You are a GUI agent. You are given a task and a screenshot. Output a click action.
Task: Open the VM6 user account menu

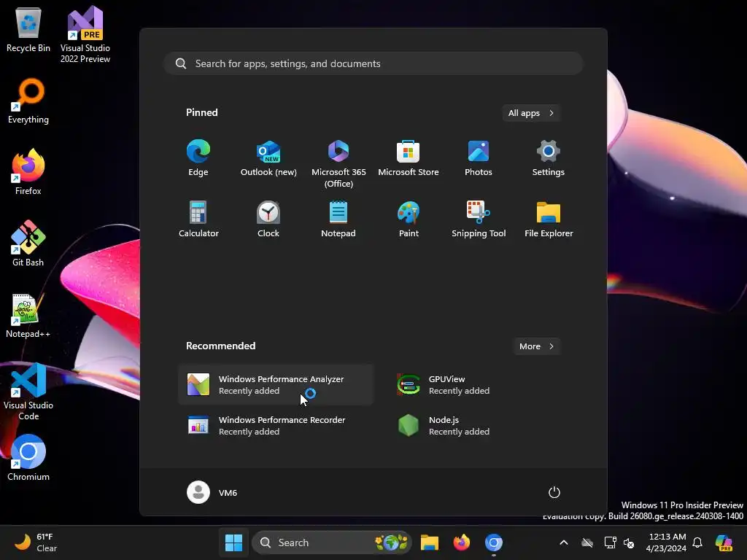tap(212, 492)
